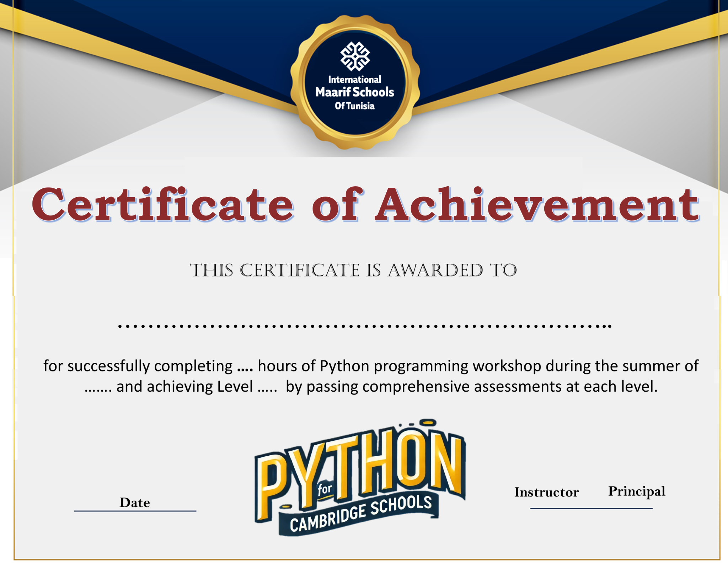
Task: Select the 'Date' signature field
Action: (x=134, y=503)
